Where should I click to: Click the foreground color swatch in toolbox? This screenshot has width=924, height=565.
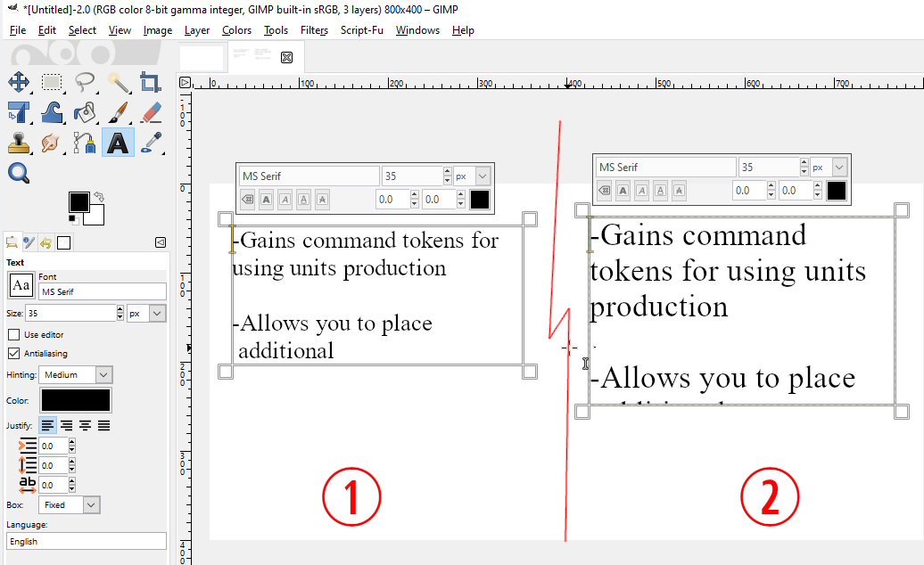coord(79,202)
